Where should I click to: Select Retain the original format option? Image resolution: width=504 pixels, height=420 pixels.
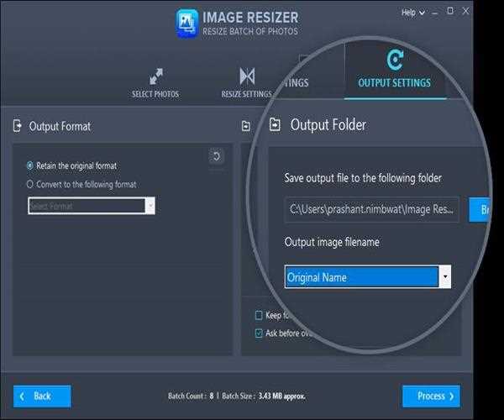click(30, 165)
